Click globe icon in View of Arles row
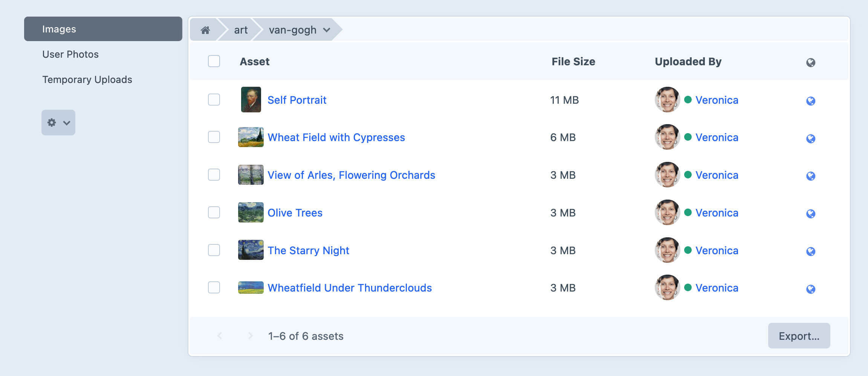This screenshot has width=868, height=376. pos(811,176)
